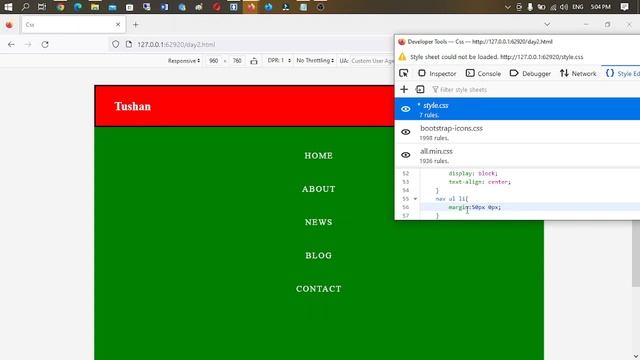Open Task View on the taskbar
This screenshot has width=640, height=360.
click(42, 7)
